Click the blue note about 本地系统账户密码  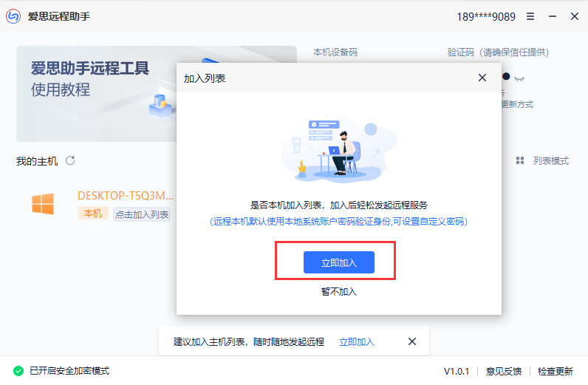point(338,222)
